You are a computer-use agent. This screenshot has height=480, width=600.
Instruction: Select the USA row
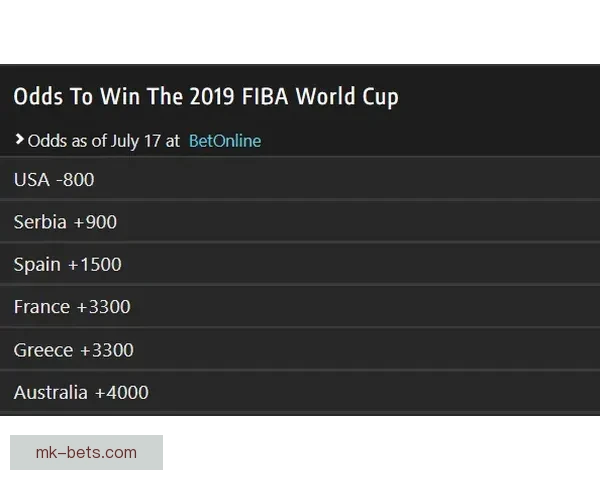[x=300, y=180]
